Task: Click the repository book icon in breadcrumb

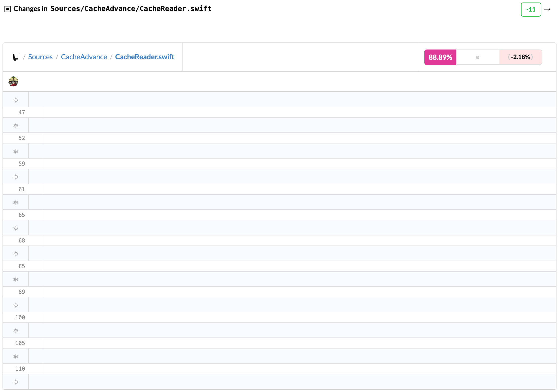Action: click(x=16, y=57)
